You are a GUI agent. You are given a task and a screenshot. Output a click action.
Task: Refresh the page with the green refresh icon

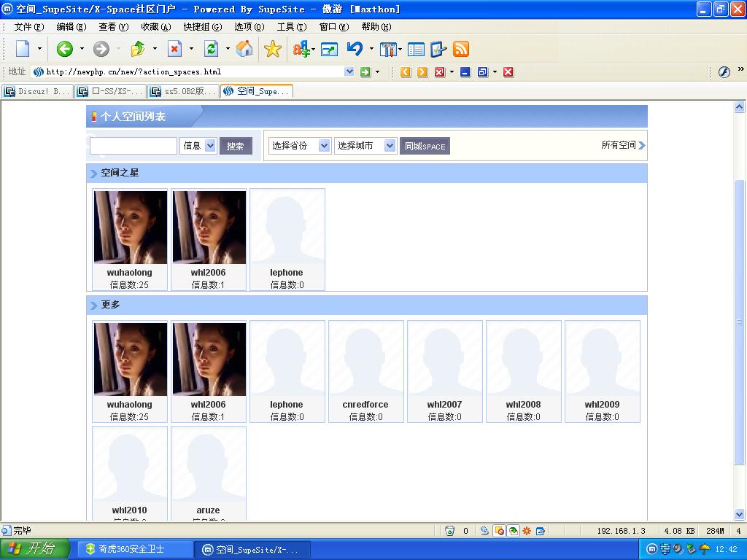211,49
